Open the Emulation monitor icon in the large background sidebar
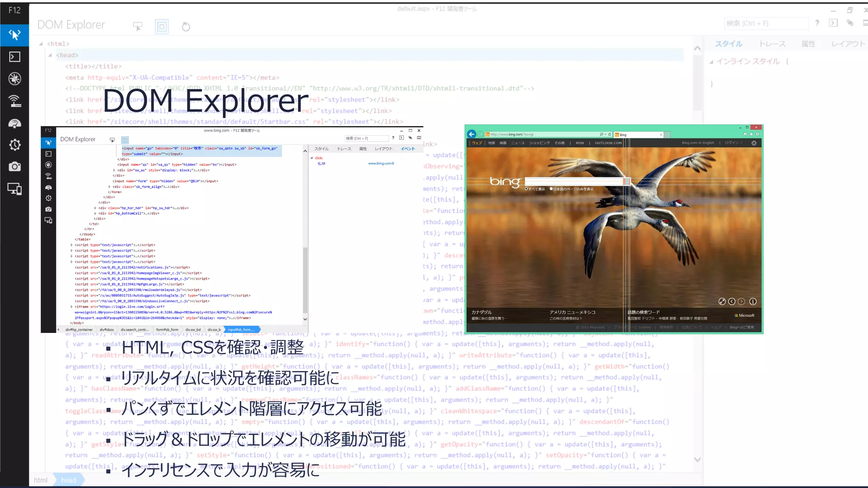The height and width of the screenshot is (488, 868). click(14, 189)
